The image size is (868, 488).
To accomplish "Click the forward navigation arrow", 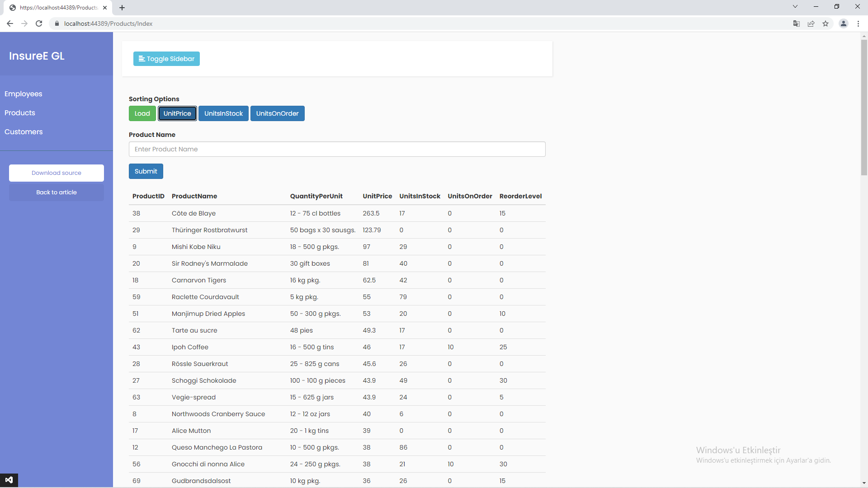I will [x=24, y=23].
